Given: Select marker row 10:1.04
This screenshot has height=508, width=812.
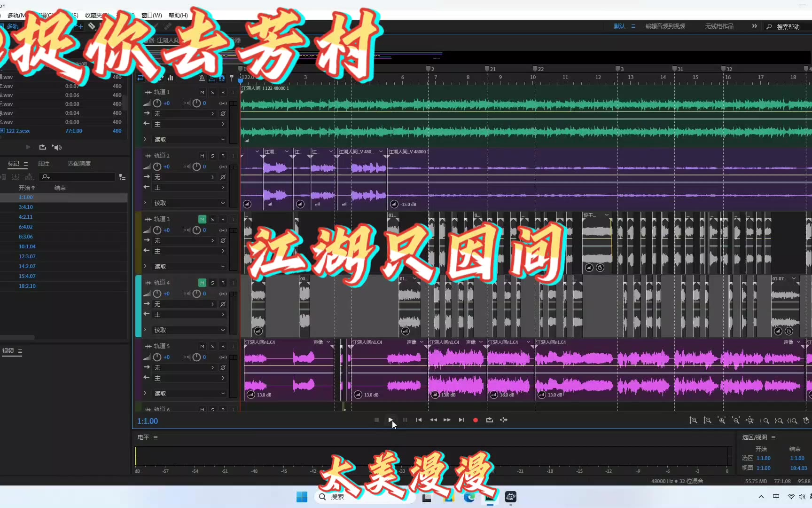Looking at the screenshot, I should tap(63, 246).
